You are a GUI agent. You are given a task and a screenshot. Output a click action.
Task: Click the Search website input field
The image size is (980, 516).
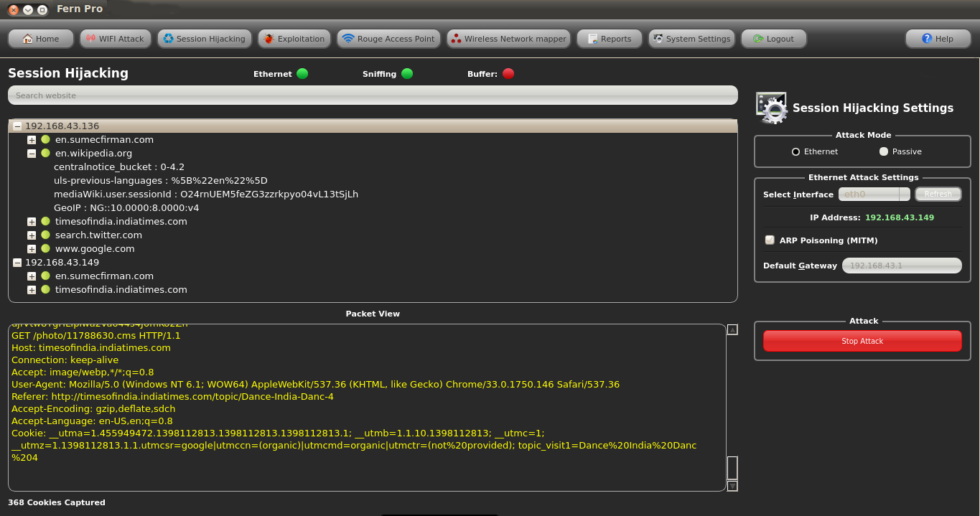coord(372,95)
